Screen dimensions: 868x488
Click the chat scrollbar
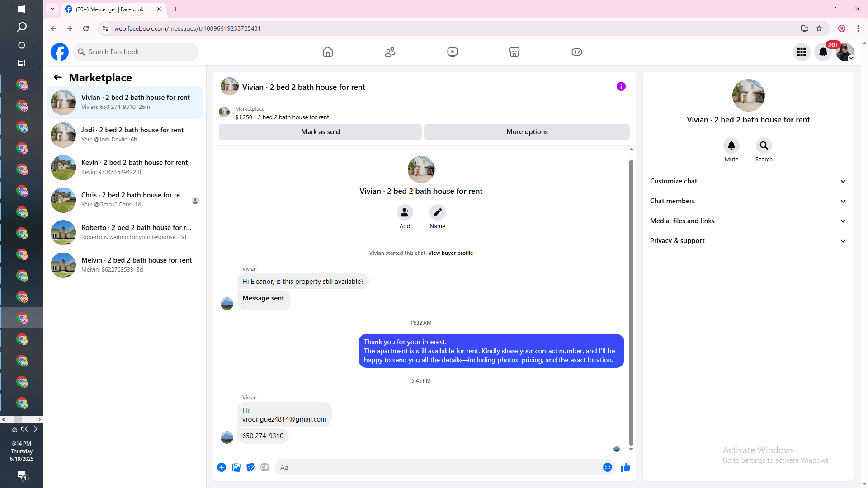[x=631, y=302]
